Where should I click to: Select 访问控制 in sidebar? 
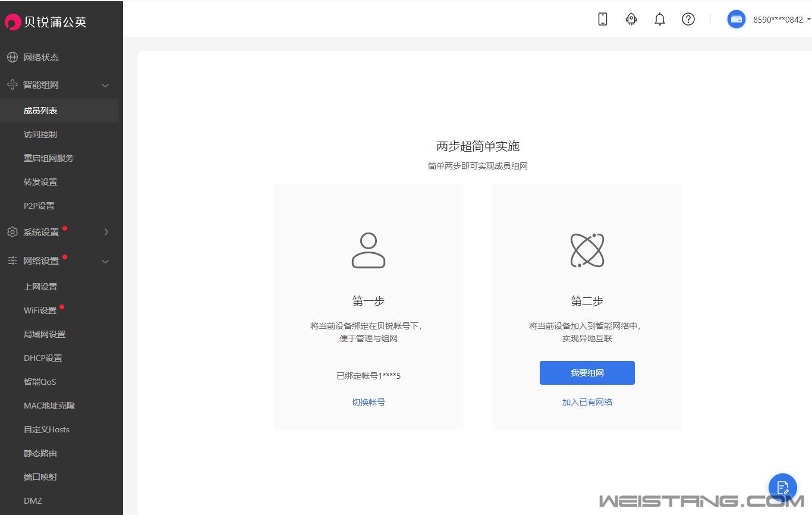[x=40, y=134]
